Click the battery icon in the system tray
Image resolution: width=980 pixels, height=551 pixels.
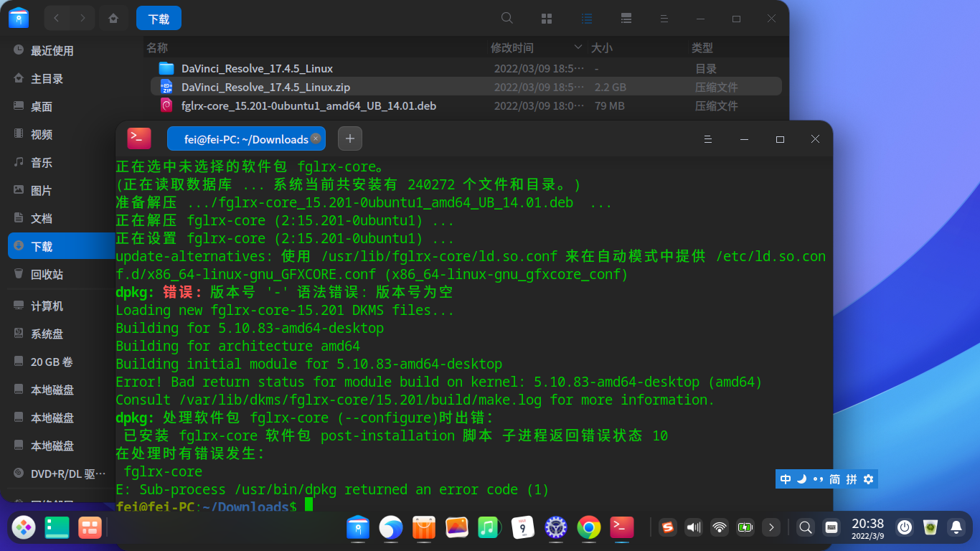coord(745,527)
